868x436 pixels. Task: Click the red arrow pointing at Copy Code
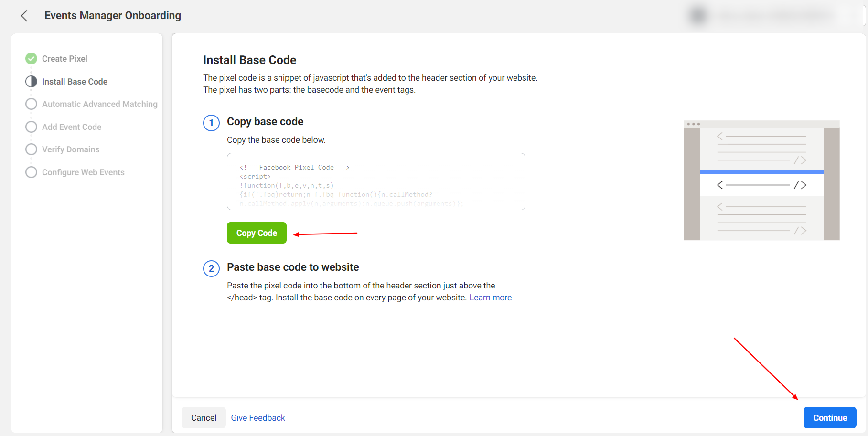click(x=325, y=233)
